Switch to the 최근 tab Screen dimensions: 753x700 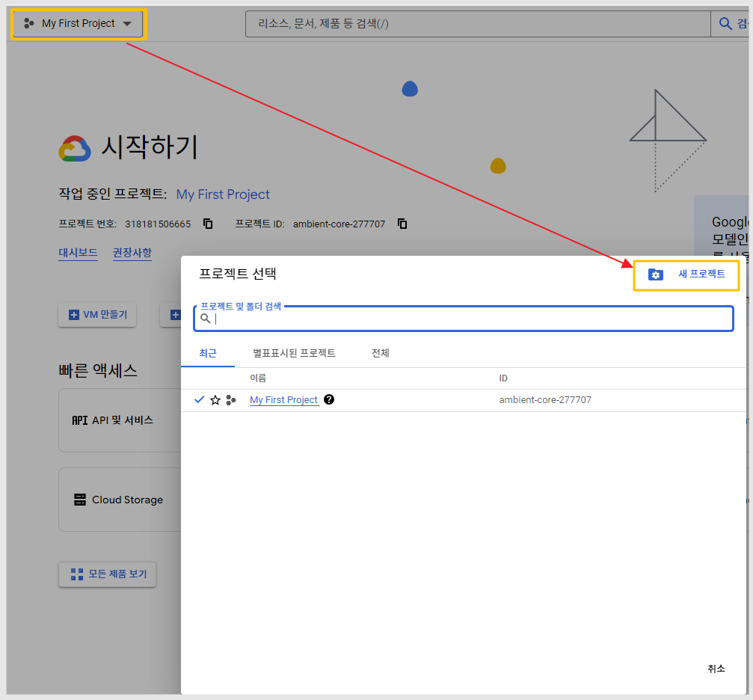(x=208, y=353)
